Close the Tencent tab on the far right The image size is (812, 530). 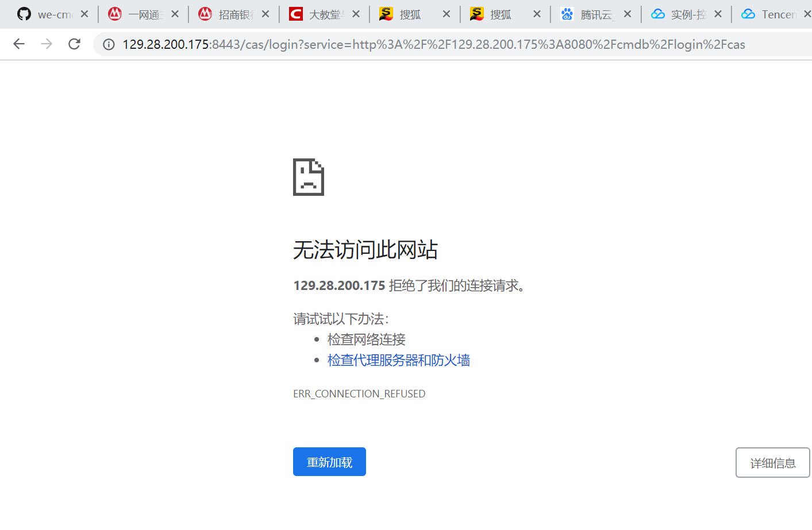pyautogui.click(x=807, y=13)
